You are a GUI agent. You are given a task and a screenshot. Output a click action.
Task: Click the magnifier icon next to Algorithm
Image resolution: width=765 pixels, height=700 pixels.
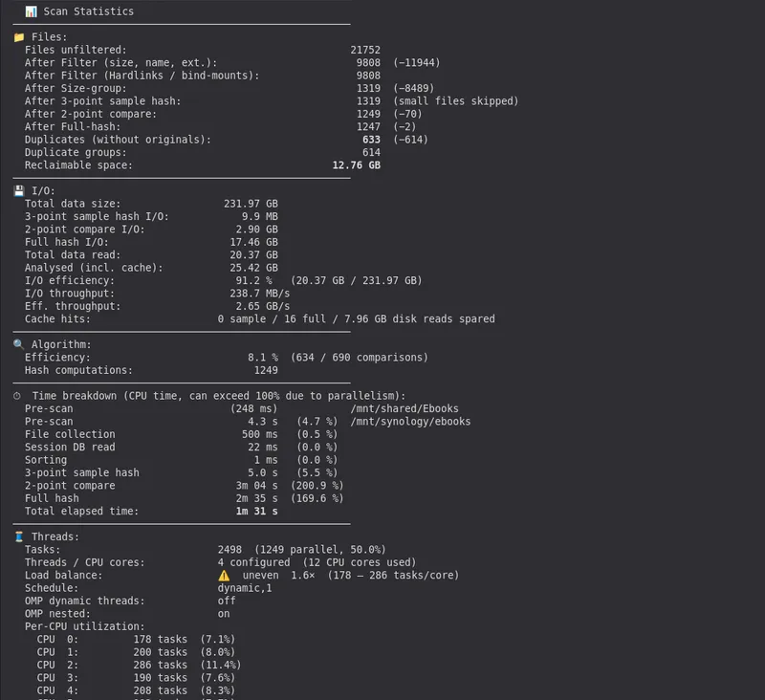18,344
